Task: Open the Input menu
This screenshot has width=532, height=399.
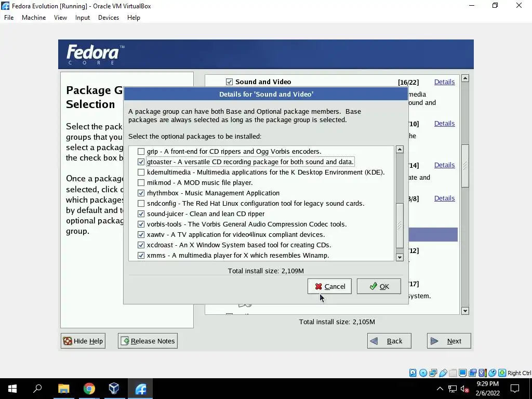Action: [x=83, y=18]
